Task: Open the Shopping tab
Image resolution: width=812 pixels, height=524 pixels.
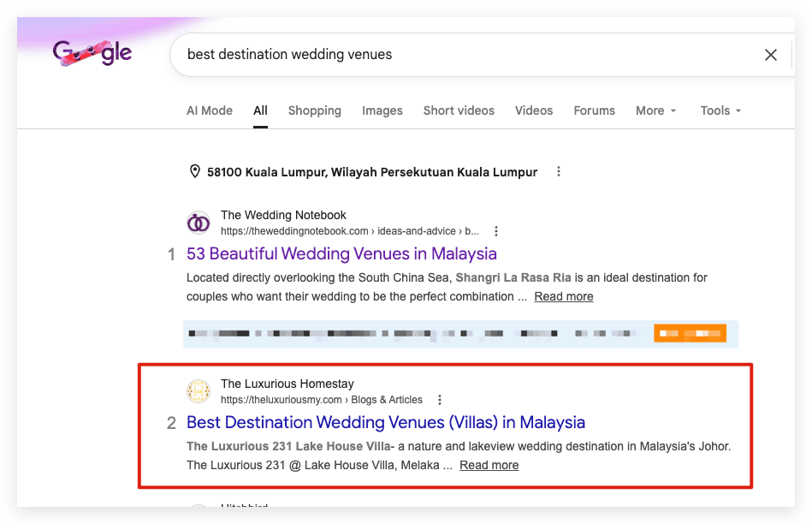Action: coord(314,110)
